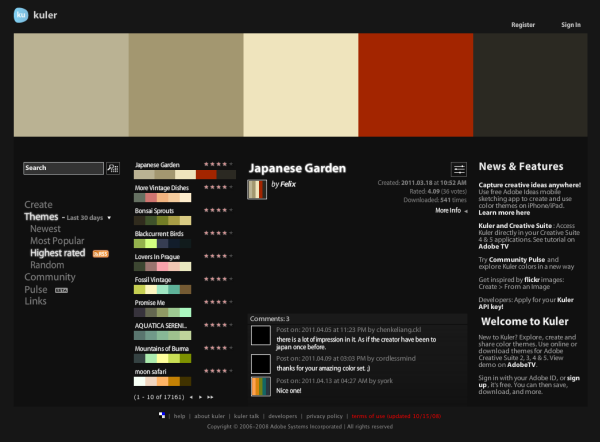Click the kuler logo icon
This screenshot has height=442, width=600.
[21, 15]
